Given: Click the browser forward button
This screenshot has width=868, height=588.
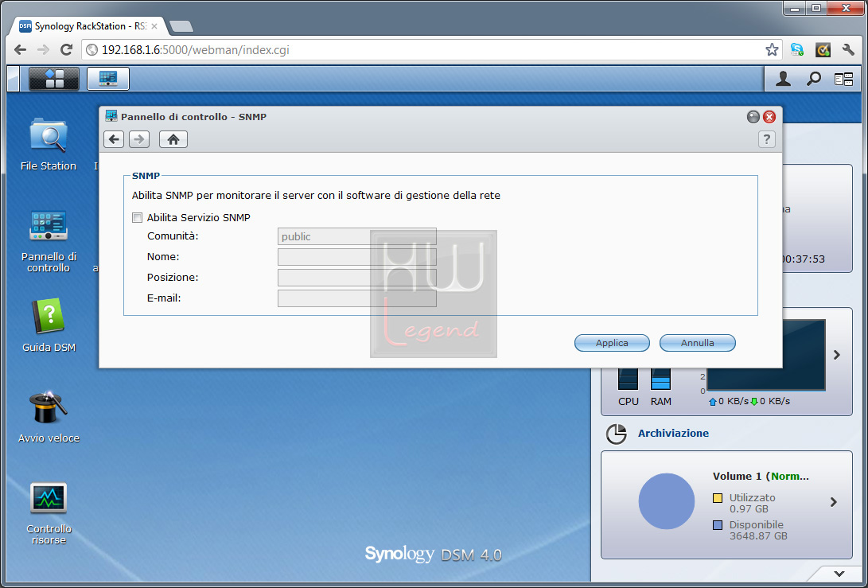Looking at the screenshot, I should 43,50.
